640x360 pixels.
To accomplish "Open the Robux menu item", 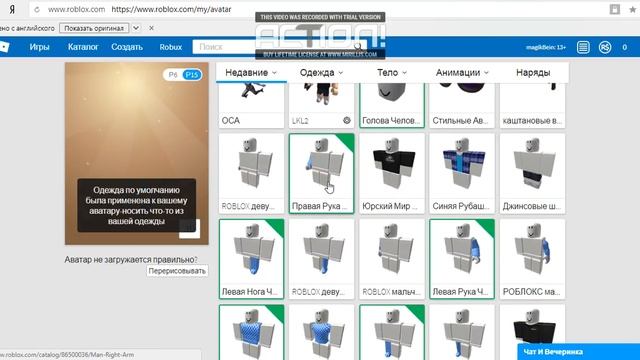I will point(171,47).
